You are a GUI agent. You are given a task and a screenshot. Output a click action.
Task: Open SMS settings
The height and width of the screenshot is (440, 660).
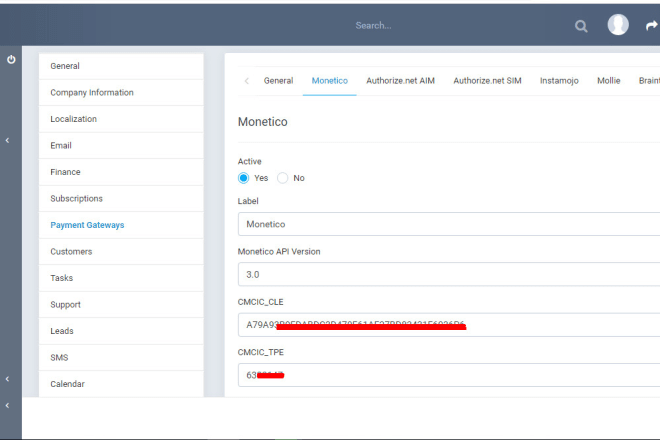click(x=121, y=358)
